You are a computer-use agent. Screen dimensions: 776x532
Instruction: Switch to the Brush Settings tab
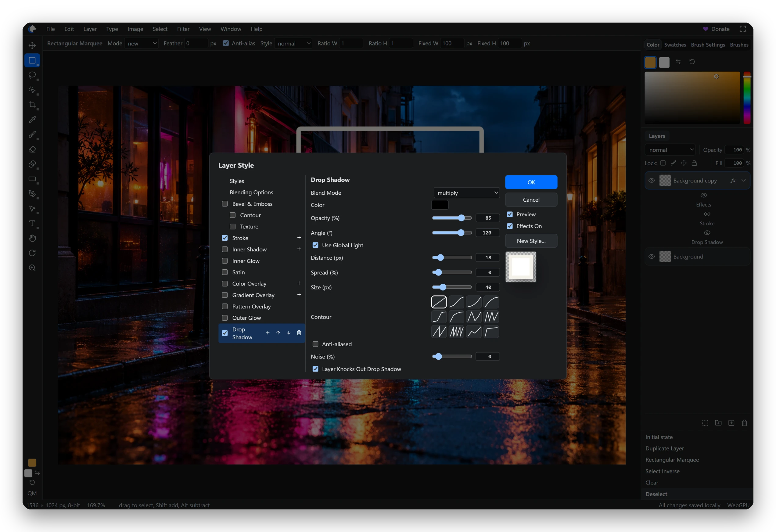pyautogui.click(x=708, y=45)
